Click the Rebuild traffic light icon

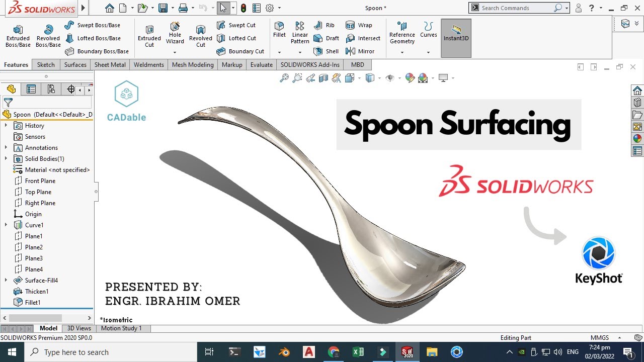[x=244, y=8]
